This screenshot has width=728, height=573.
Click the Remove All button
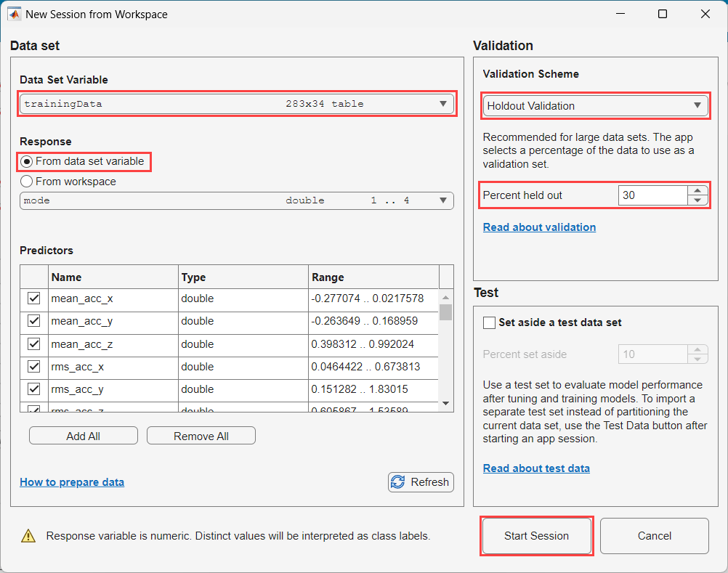point(201,436)
